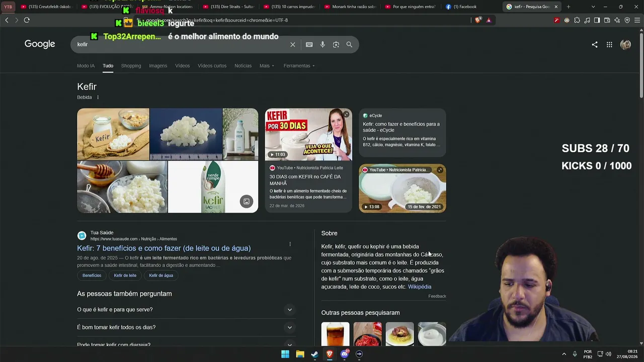This screenshot has width=644, height=362.
Task: Switch to the Dire Straits YouTube tab
Action: click(x=228, y=7)
